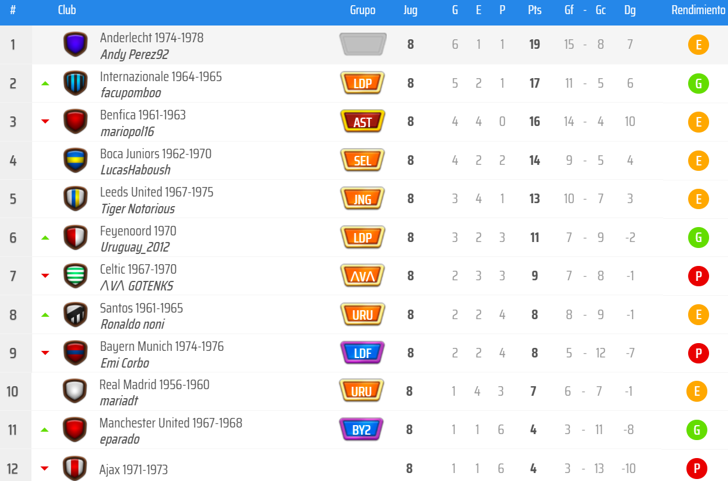Sort by the Grupo column header

363,10
